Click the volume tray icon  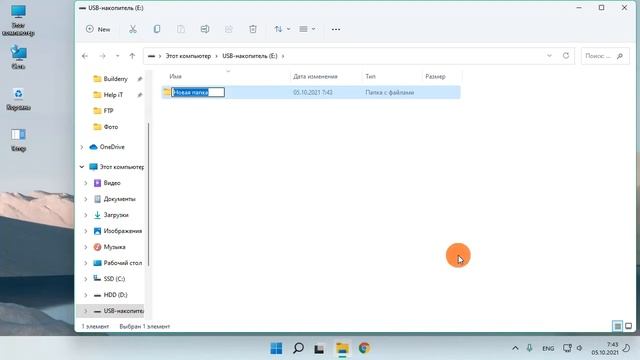point(580,348)
